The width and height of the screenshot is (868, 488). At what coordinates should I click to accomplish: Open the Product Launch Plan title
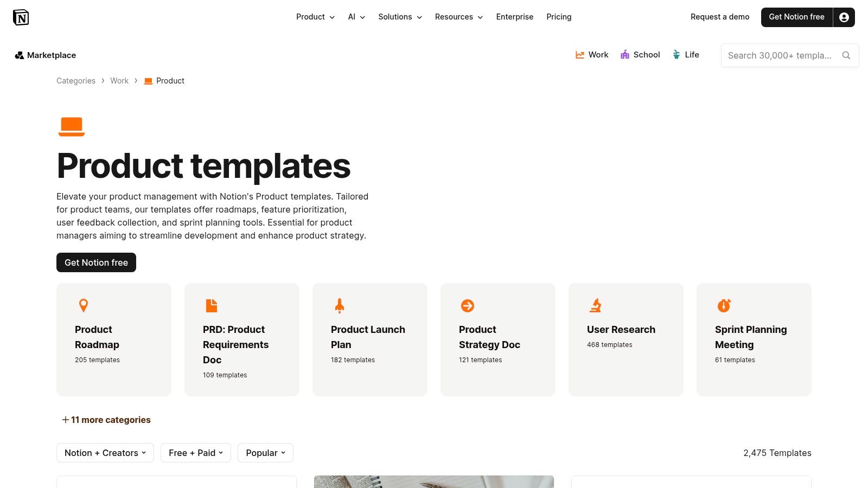(x=368, y=337)
